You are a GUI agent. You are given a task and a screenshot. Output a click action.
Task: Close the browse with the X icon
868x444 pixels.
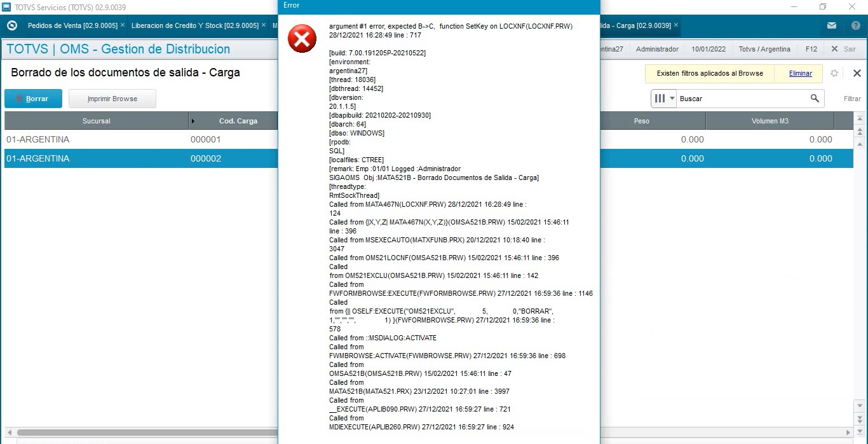point(857,73)
